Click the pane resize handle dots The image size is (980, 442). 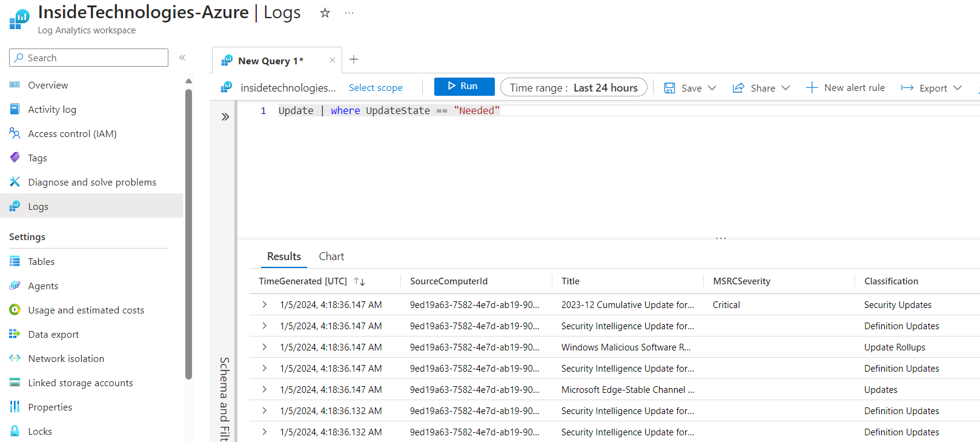pyautogui.click(x=721, y=238)
